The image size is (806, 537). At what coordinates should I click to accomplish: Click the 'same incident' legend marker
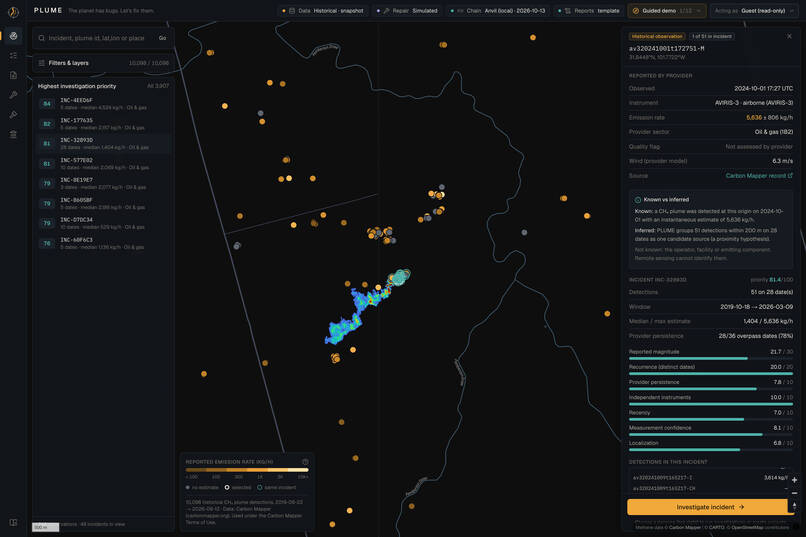260,487
